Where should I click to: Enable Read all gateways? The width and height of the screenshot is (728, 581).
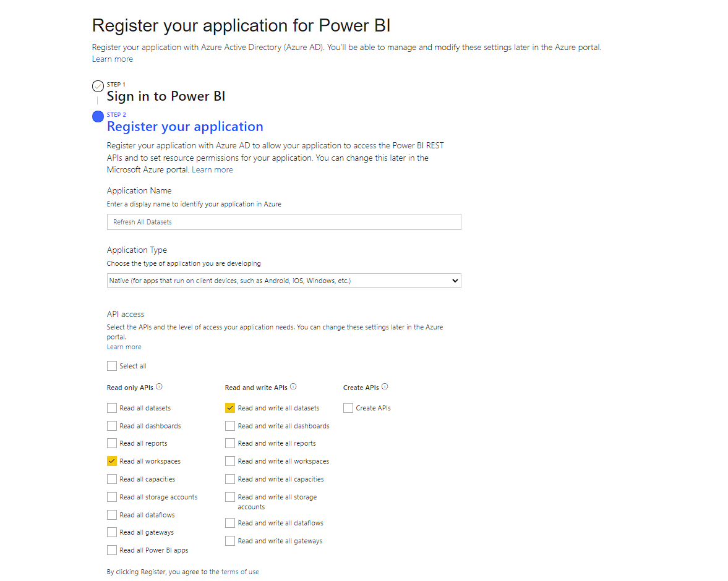[111, 532]
